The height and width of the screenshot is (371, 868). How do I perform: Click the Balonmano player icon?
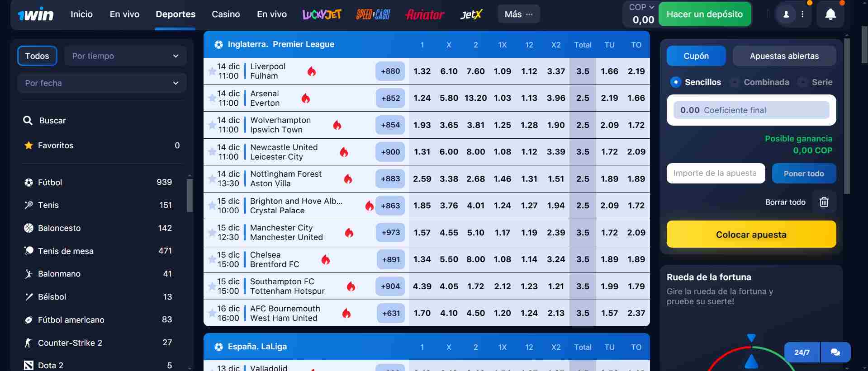pyautogui.click(x=28, y=274)
